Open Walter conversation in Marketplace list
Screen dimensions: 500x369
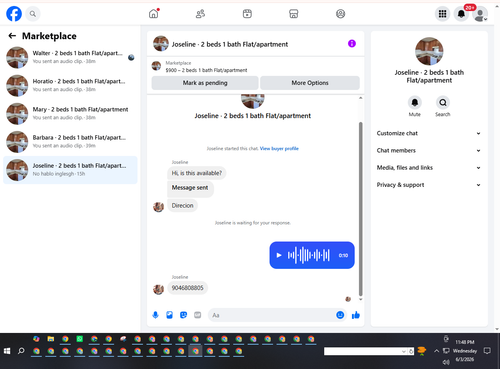(70, 57)
